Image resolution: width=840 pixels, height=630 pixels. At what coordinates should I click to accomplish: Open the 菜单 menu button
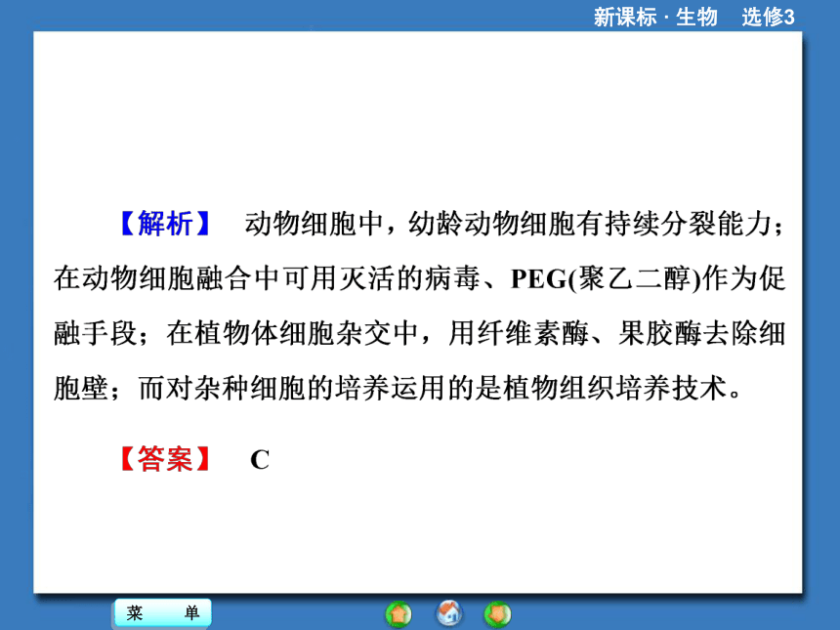pyautogui.click(x=163, y=612)
